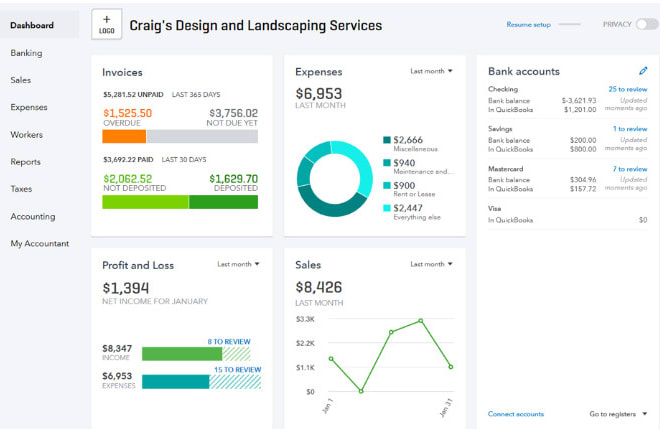The width and height of the screenshot is (660, 429).
Task: Open Reports in the sidebar
Action: pyautogui.click(x=25, y=162)
